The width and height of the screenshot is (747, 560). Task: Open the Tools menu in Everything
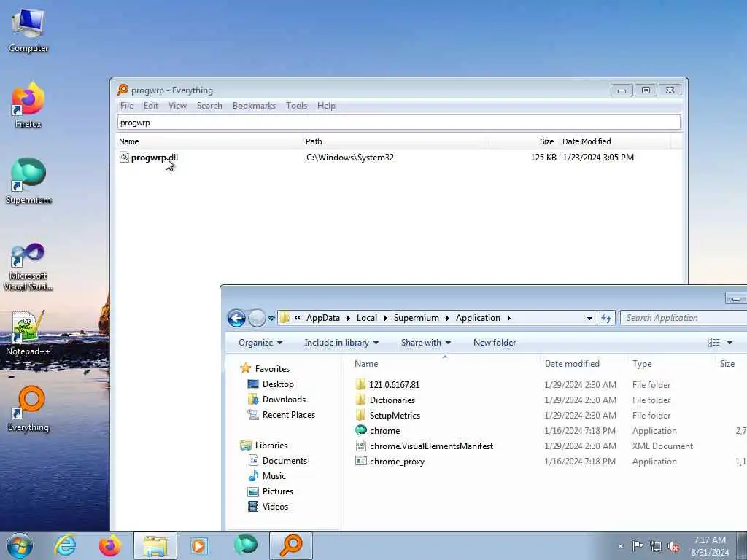tap(296, 106)
